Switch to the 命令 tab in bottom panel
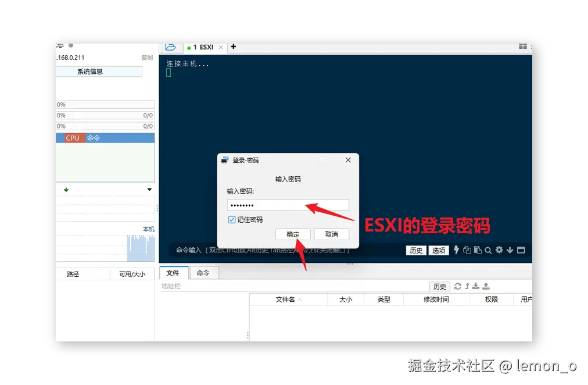588x385 pixels. [204, 272]
